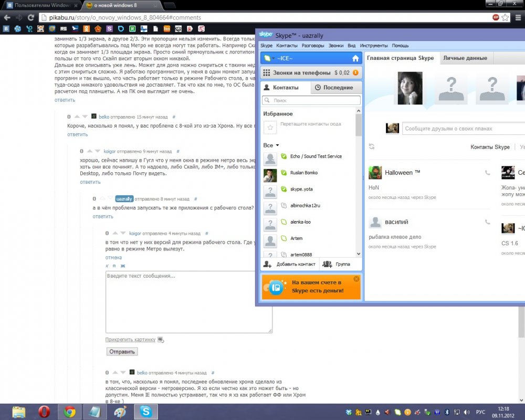Open the Разговоры menu
Image resolution: width=525 pixels, height=420 pixels.
(x=313, y=46)
